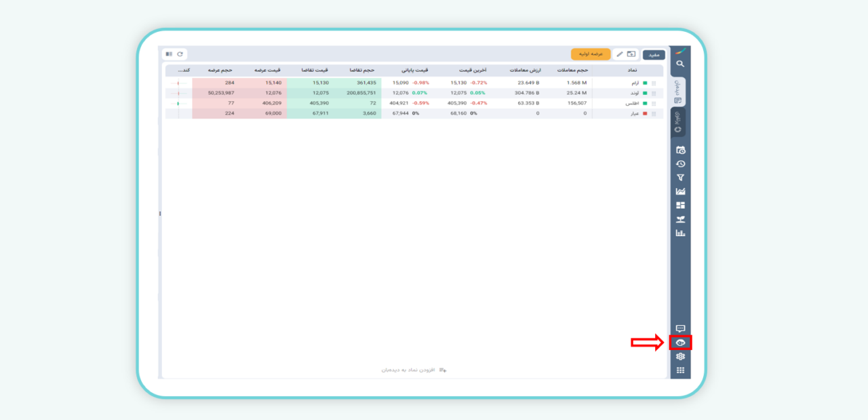Switch to the عرضه اولیه tab
Viewport: 868px width, 420px height.
(x=591, y=54)
